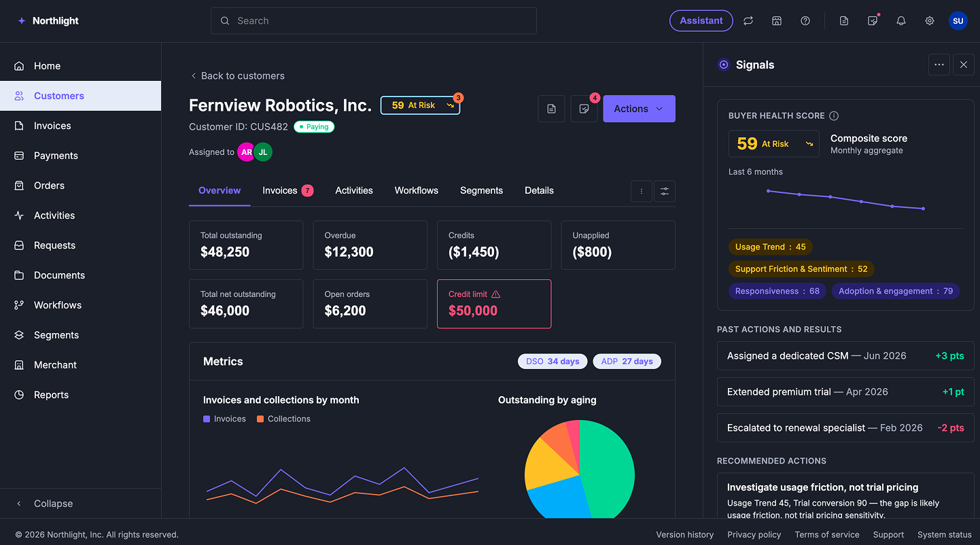This screenshot has height=545, width=980.
Task: Open Activities in the left sidebar
Action: [x=81, y=215]
